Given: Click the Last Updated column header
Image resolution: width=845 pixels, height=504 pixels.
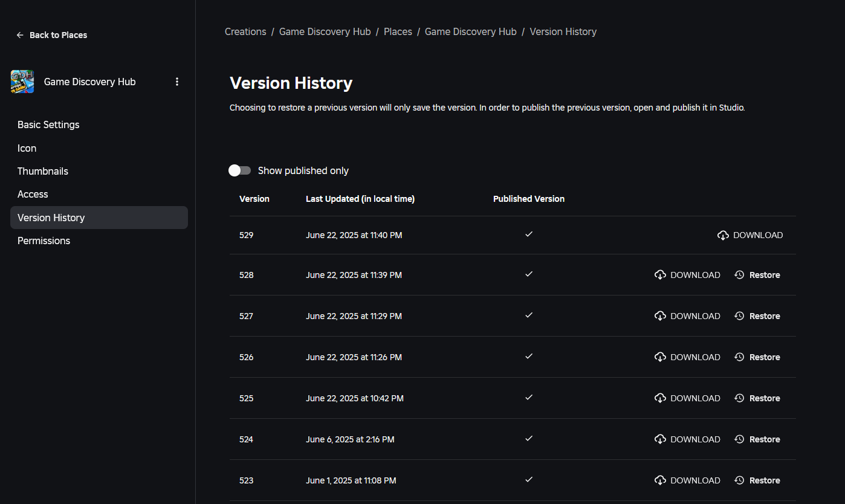Looking at the screenshot, I should pos(360,199).
